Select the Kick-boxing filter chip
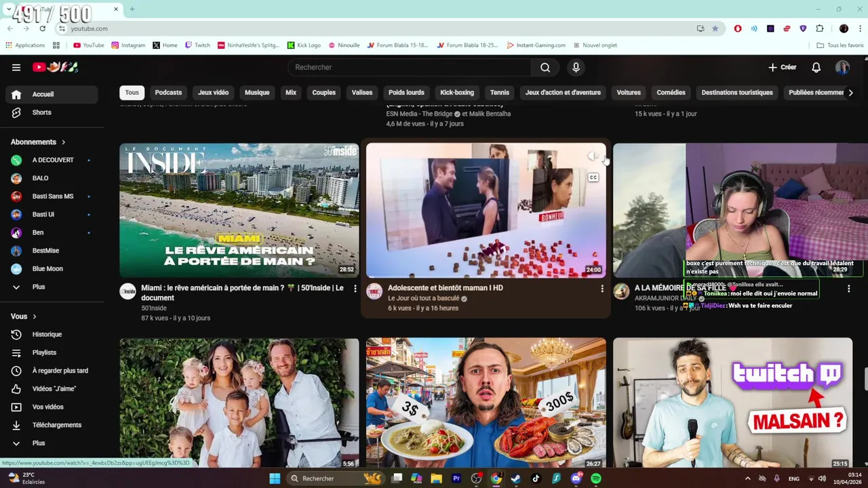 tap(457, 93)
